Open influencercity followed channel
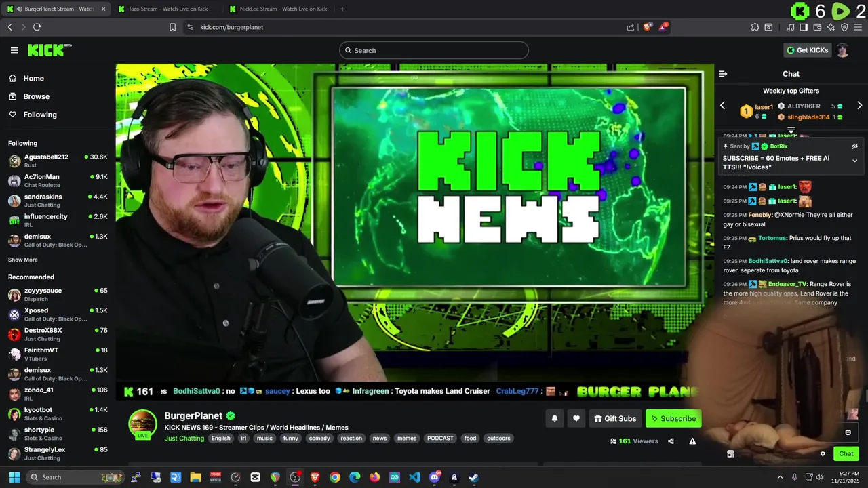This screenshot has height=488, width=868. (x=58, y=220)
